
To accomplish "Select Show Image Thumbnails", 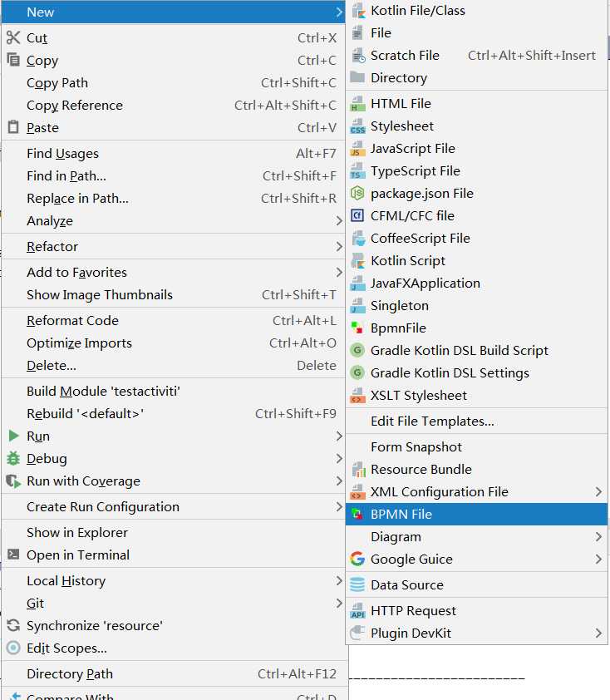I will (x=173, y=294).
